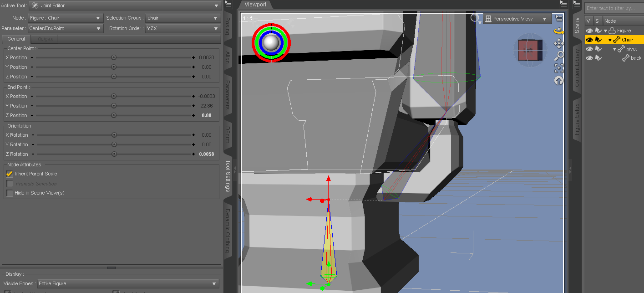This screenshot has height=293, width=644.
Task: Open the Dynamic Clothing side tab
Action: (228, 230)
